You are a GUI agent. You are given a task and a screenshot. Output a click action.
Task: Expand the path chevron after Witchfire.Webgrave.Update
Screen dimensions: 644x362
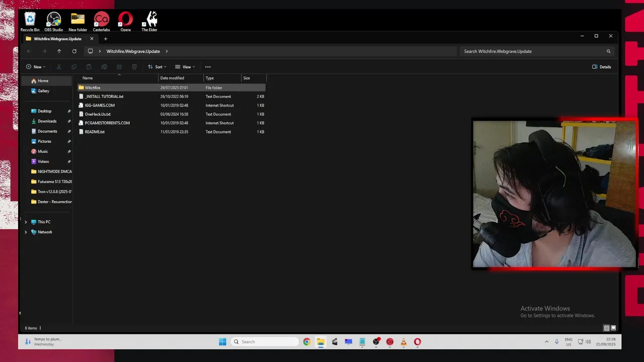(x=167, y=51)
